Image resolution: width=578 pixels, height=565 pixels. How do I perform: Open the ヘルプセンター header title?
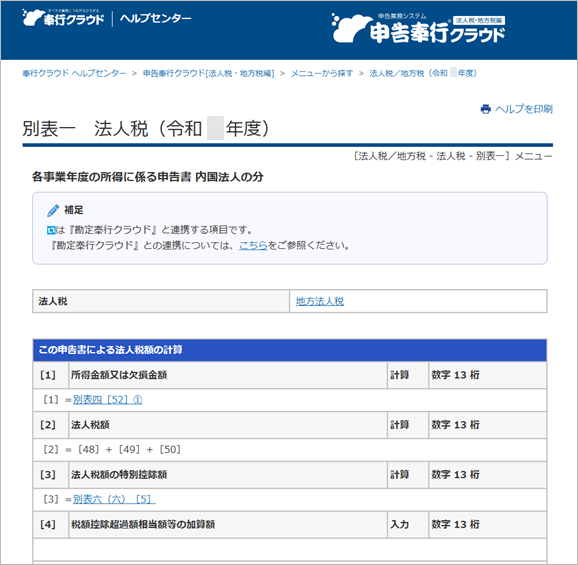156,18
